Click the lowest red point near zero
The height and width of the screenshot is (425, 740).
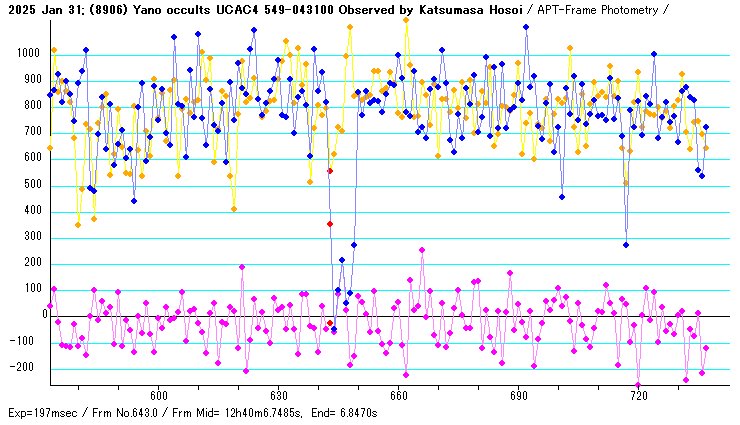[x=330, y=323]
